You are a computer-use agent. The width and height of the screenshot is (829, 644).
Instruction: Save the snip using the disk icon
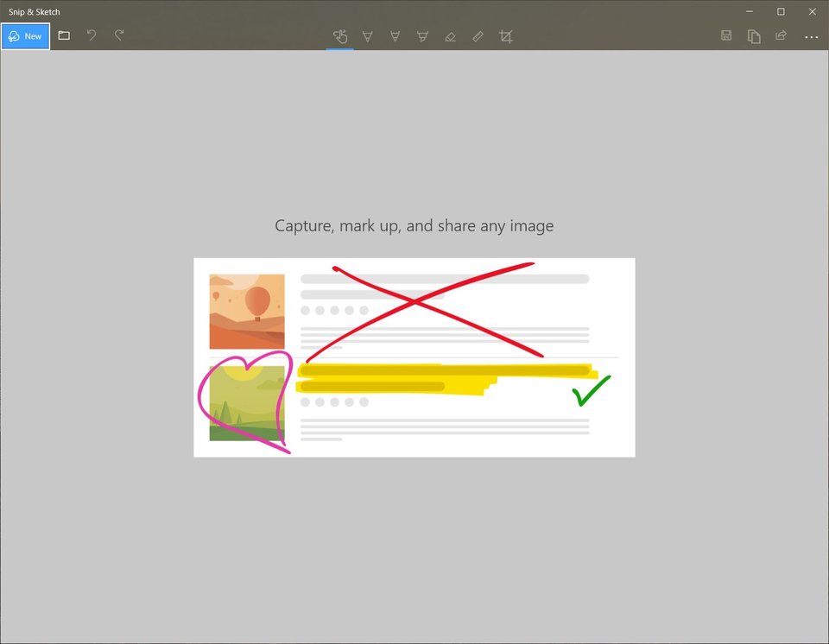(x=726, y=36)
